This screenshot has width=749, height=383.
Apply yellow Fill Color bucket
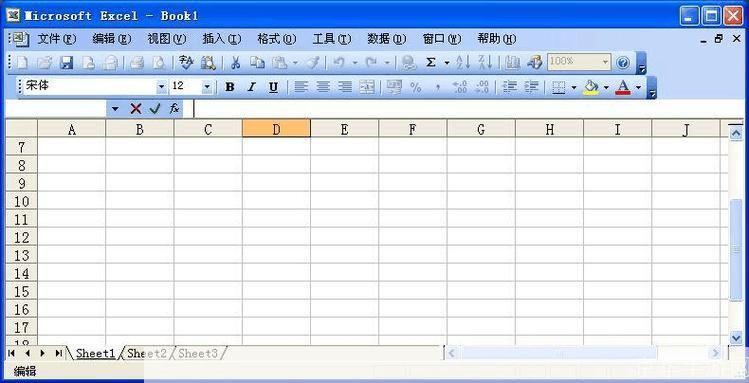tap(591, 87)
